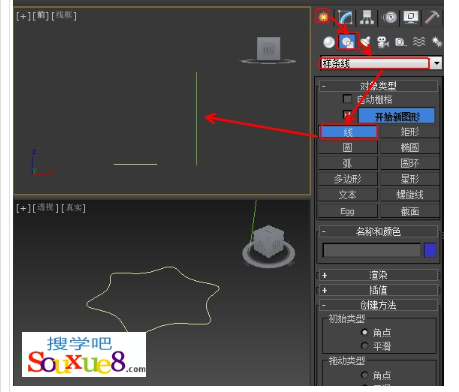Viewport: 459px width, 392px height.
Task: Open the Modify panel tab
Action: tap(345, 17)
